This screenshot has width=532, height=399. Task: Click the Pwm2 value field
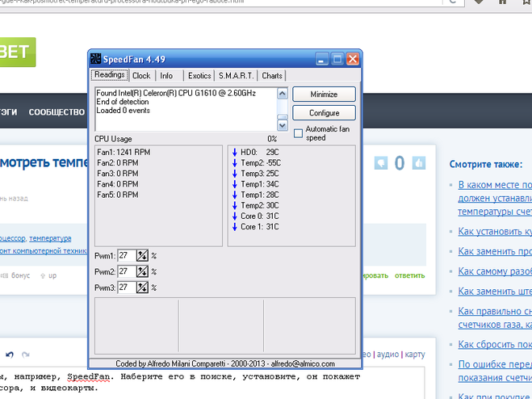click(x=127, y=271)
